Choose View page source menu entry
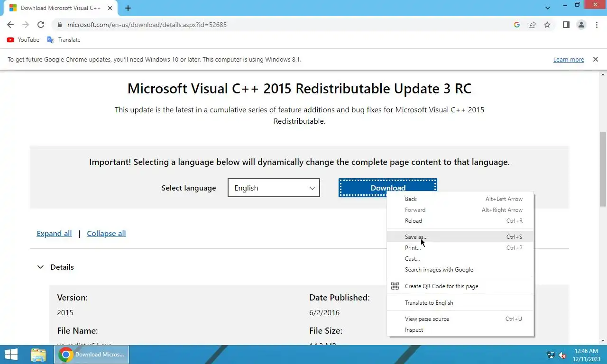The height and width of the screenshot is (364, 607). click(x=460, y=319)
